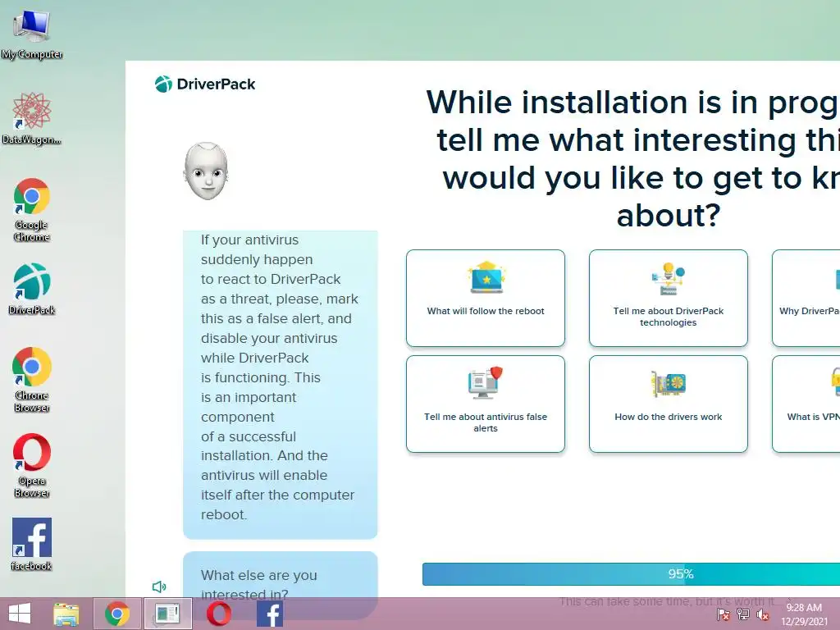
Task: Click the muted volume tray icon
Action: 763,614
